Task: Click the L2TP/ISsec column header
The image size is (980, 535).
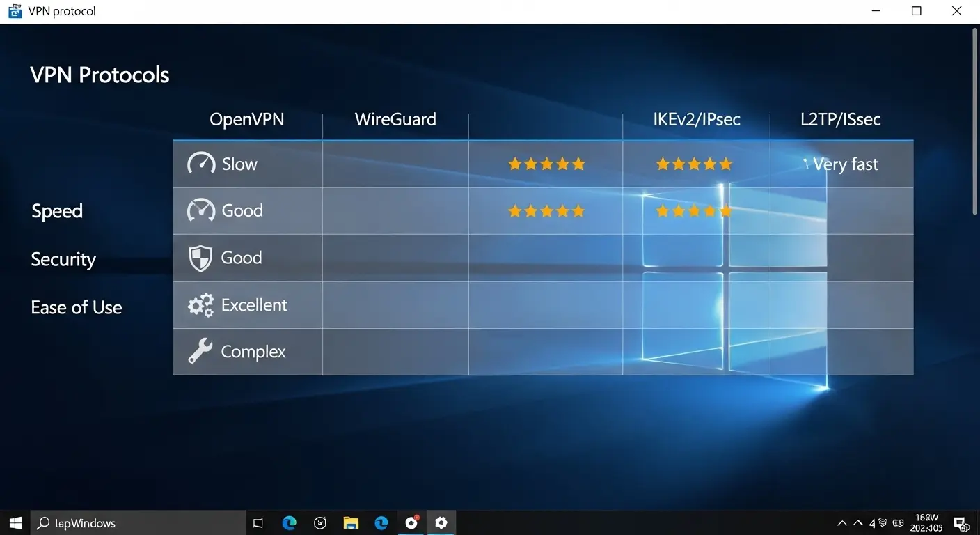Action: [x=841, y=119]
